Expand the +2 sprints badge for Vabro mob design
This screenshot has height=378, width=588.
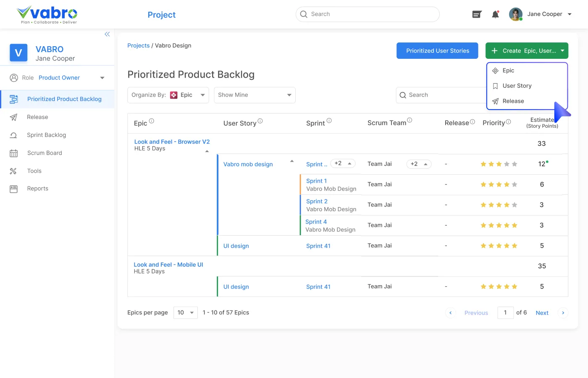343,163
